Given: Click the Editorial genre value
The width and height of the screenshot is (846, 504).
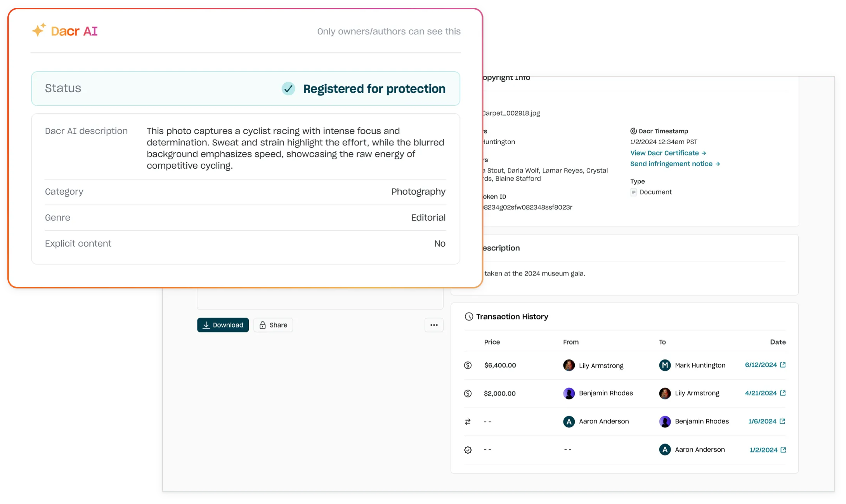Looking at the screenshot, I should [428, 217].
